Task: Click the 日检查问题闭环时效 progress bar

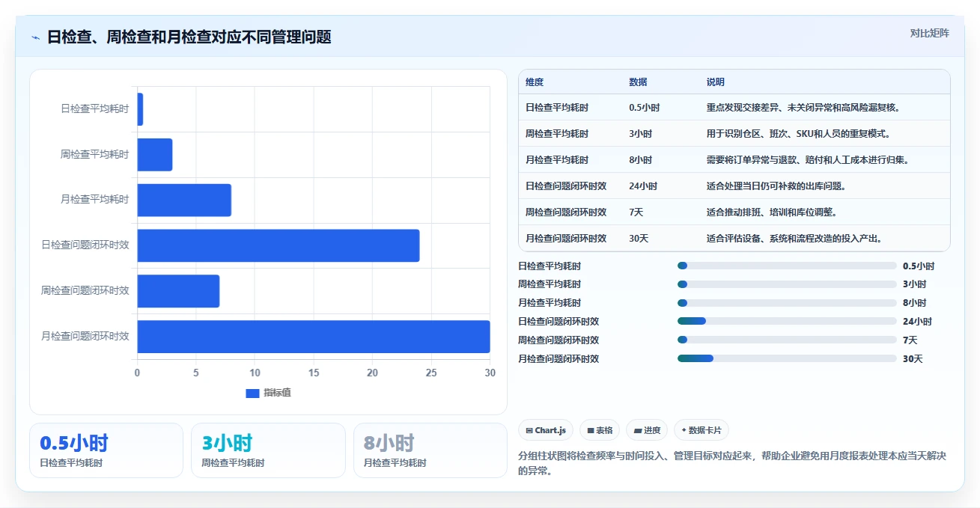Action: tap(787, 322)
